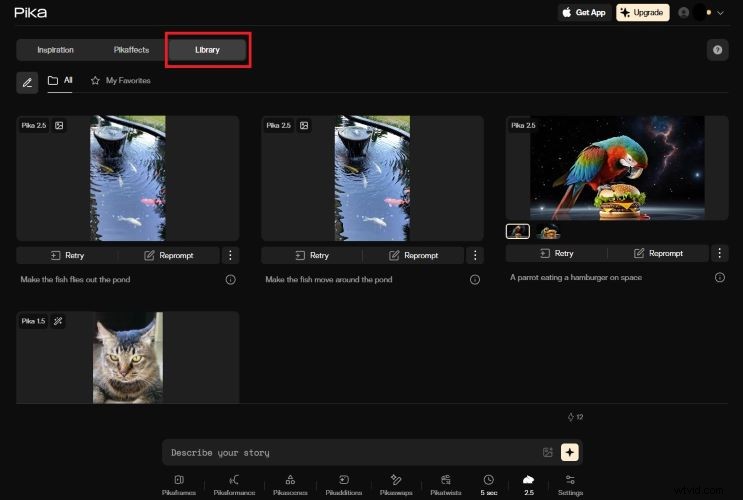Image resolution: width=743 pixels, height=500 pixels.
Task: Show the My Favorites filter
Action: click(120, 81)
